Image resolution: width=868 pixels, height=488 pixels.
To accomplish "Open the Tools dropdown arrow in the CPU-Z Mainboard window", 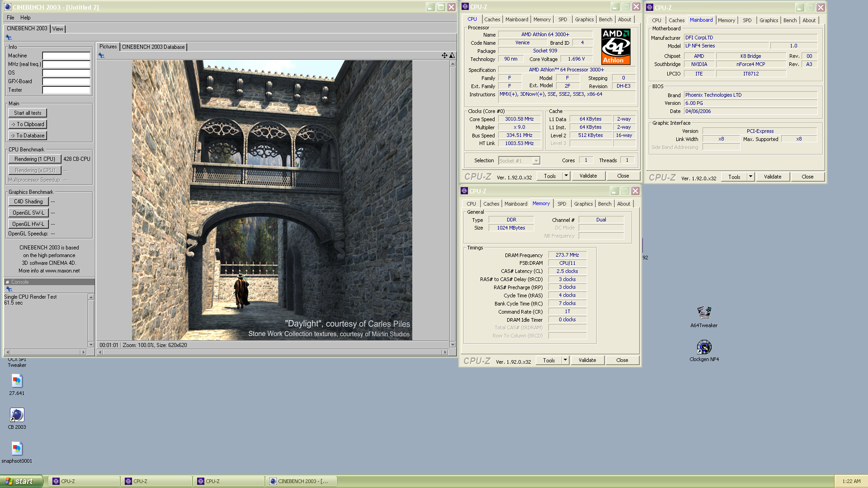I will click(750, 176).
